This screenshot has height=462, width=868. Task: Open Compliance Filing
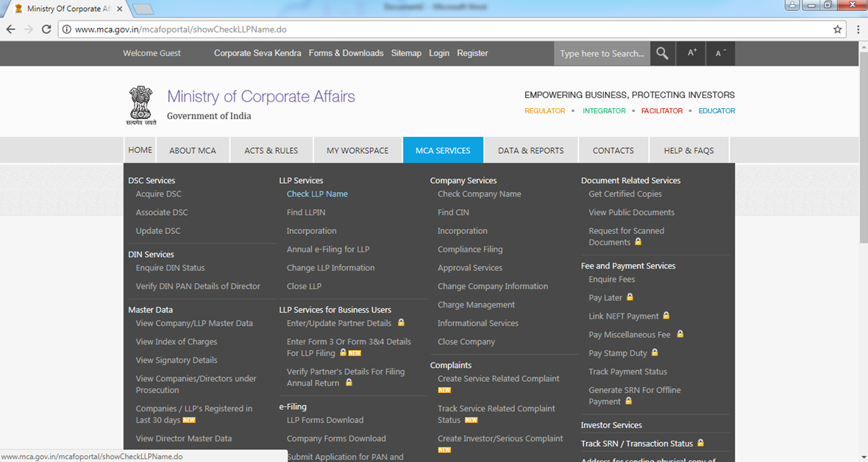pos(470,249)
